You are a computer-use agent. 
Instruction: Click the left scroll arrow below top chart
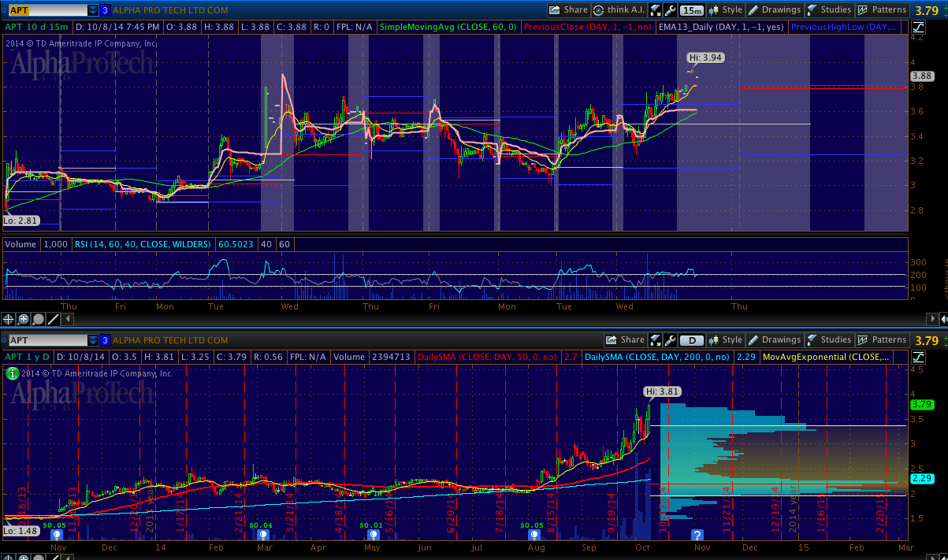coord(68,319)
